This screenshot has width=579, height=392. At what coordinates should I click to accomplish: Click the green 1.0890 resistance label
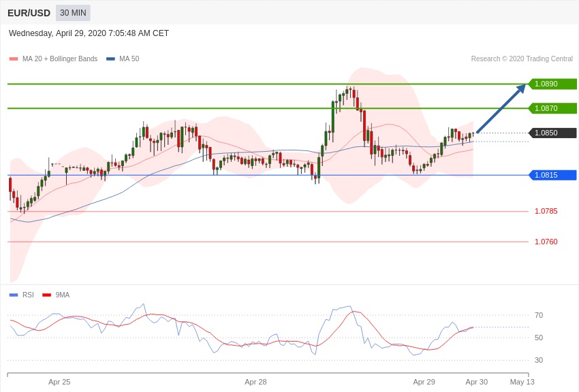[553, 84]
